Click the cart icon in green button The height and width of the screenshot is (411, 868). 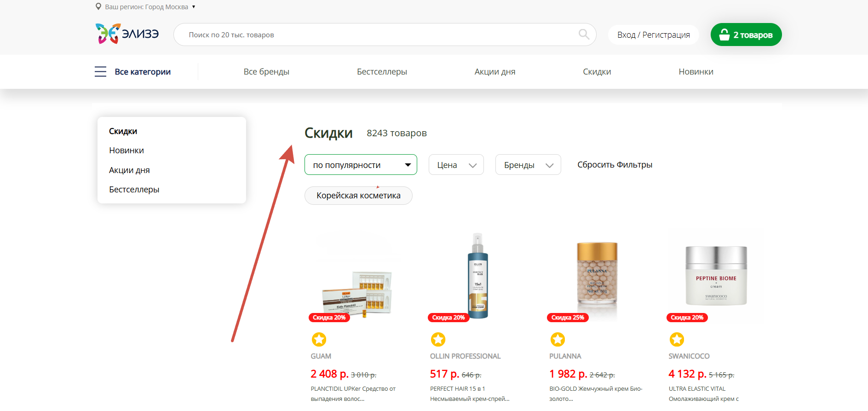point(724,35)
